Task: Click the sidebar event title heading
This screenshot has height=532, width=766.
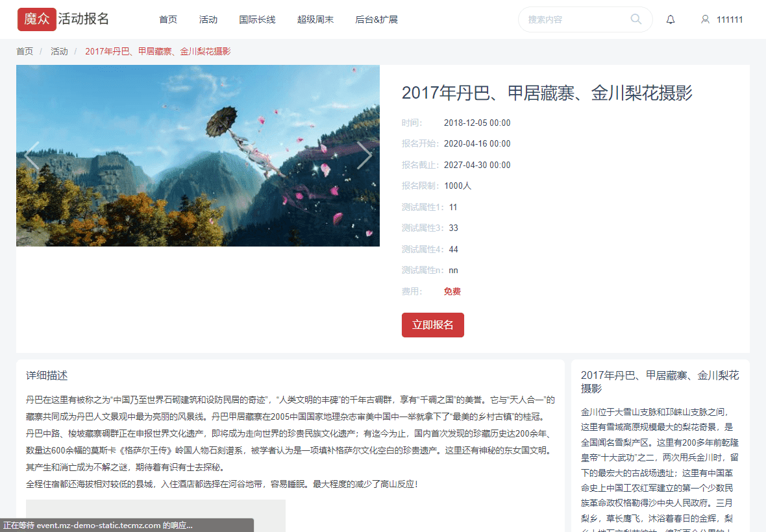Action: coord(660,381)
